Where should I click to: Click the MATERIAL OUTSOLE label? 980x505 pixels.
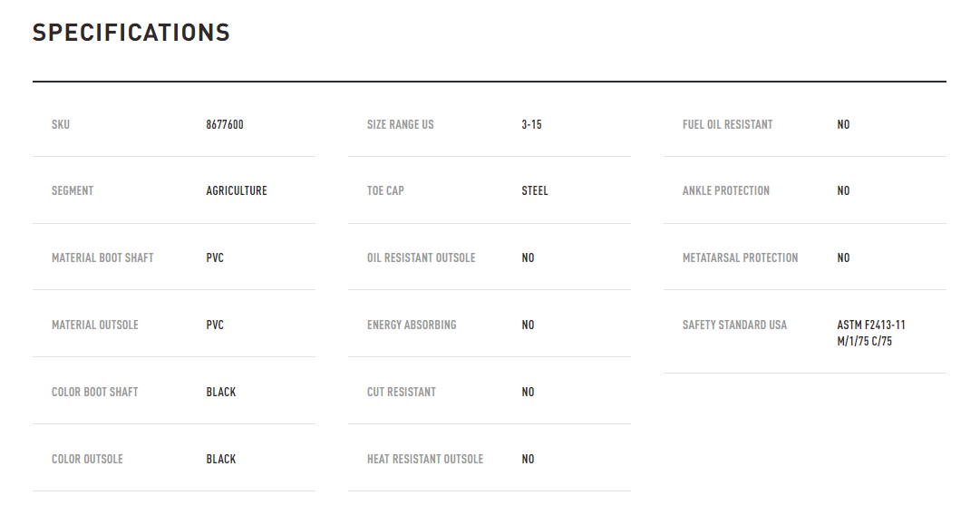(95, 325)
